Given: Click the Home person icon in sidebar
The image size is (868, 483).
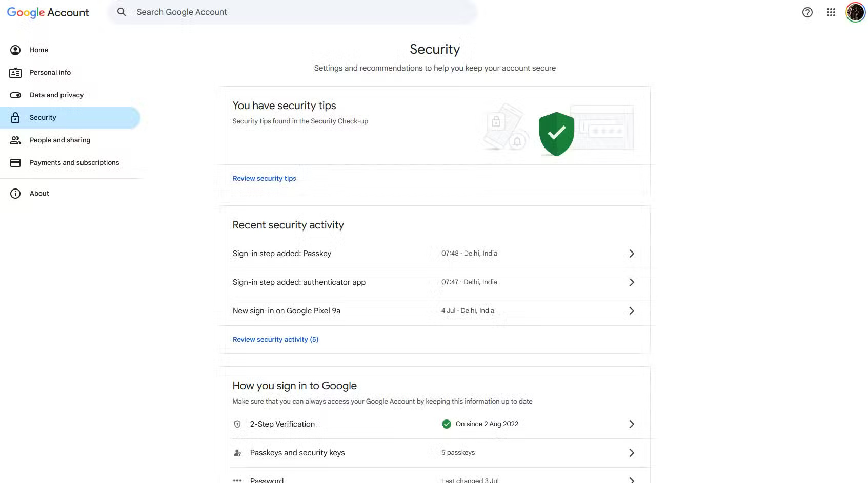Looking at the screenshot, I should click(x=15, y=50).
